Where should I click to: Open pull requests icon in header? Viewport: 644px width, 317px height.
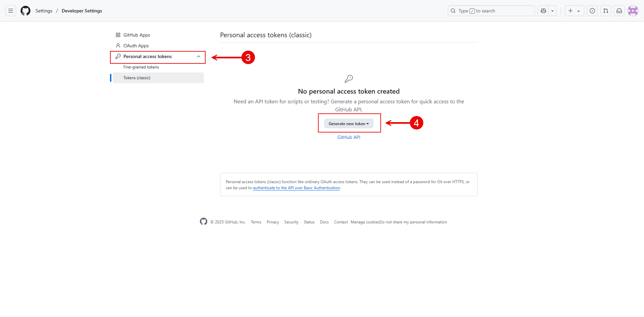click(606, 11)
